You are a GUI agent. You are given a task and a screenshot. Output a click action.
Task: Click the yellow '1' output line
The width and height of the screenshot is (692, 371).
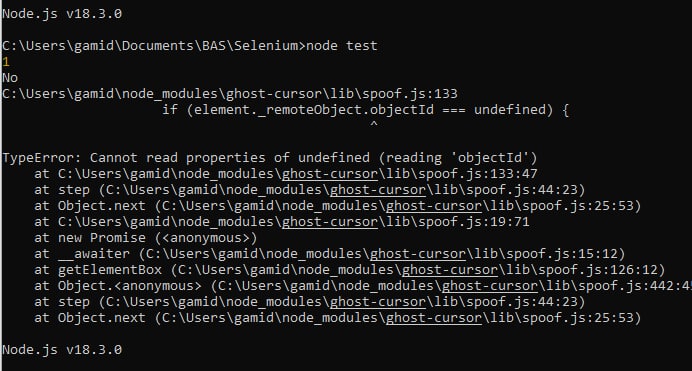point(6,62)
